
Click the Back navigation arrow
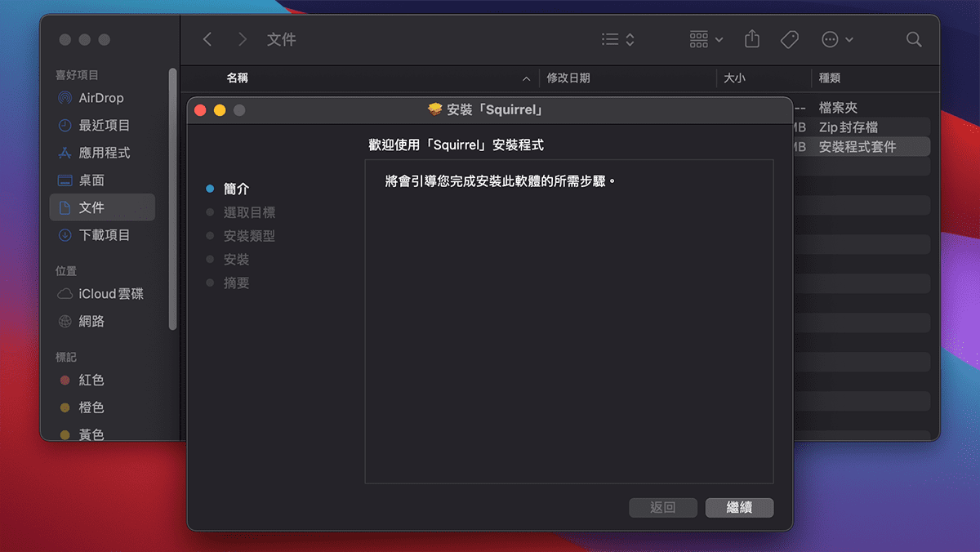pyautogui.click(x=207, y=38)
